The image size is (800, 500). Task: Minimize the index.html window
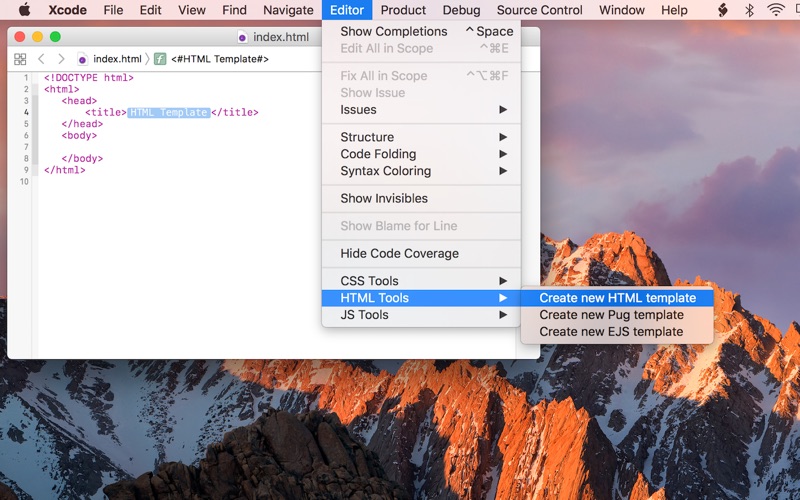point(37,37)
